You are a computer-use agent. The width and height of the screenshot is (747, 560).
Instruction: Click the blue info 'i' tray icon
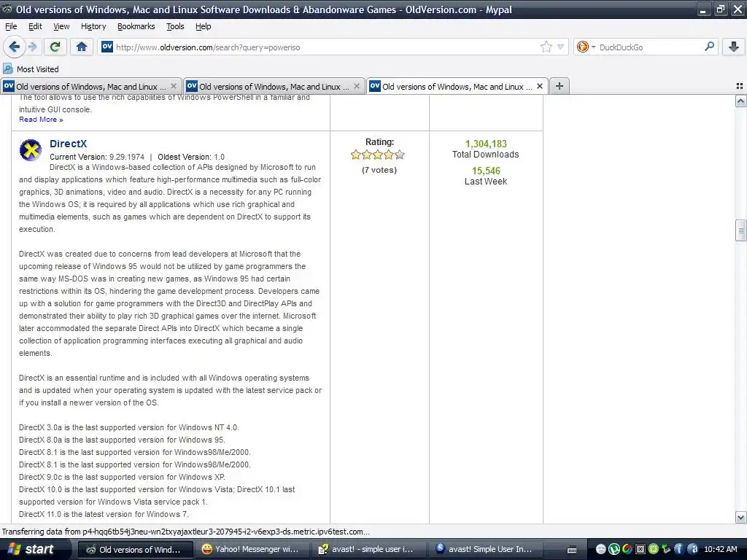click(x=678, y=550)
